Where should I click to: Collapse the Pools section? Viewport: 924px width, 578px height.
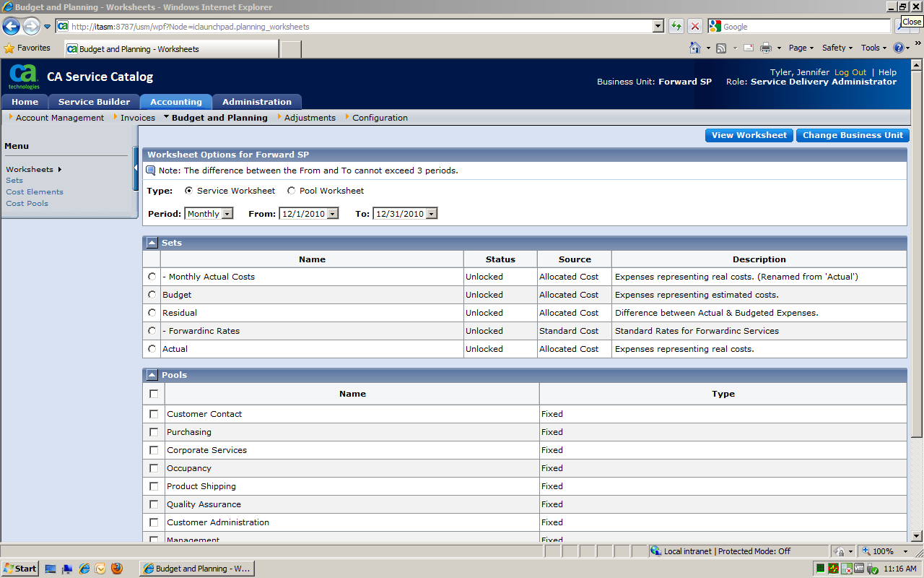pos(152,375)
